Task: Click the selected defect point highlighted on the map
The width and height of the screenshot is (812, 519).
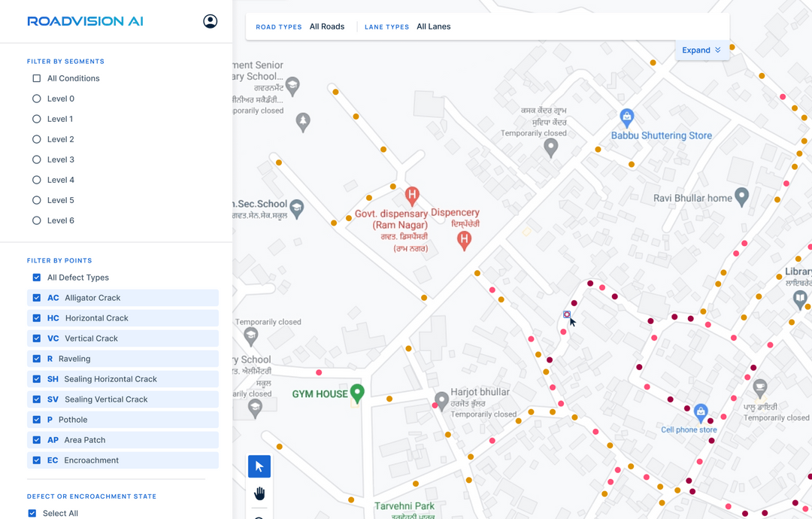Action: pyautogui.click(x=566, y=314)
